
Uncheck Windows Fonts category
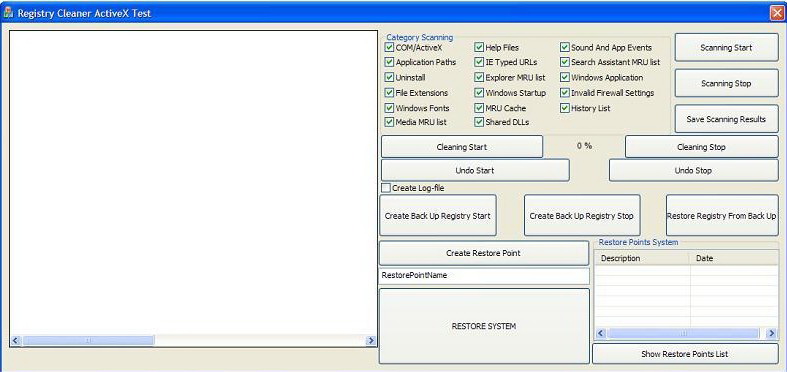tap(389, 108)
